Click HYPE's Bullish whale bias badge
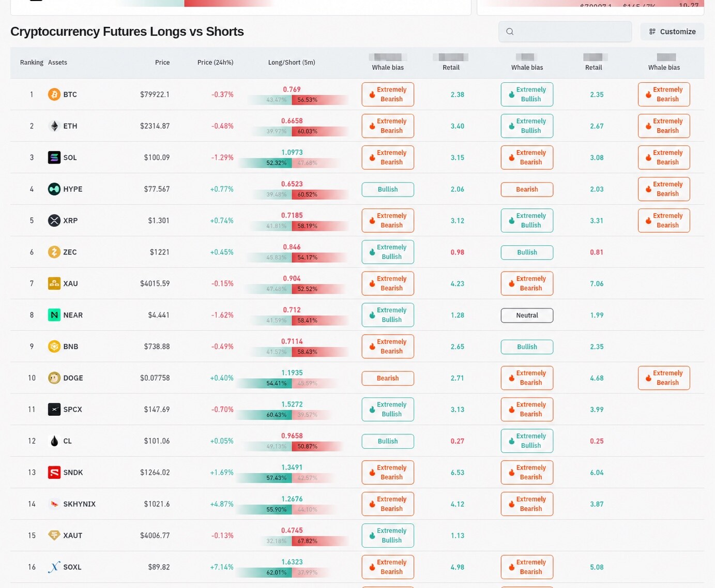Viewport: 715px width, 588px height. pos(388,189)
